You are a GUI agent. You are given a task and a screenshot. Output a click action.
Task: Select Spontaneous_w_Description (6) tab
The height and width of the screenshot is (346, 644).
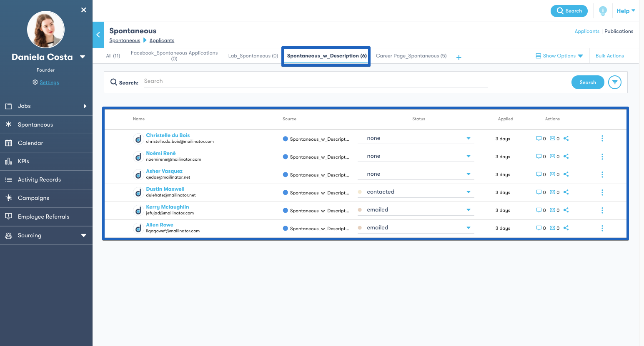coord(327,56)
